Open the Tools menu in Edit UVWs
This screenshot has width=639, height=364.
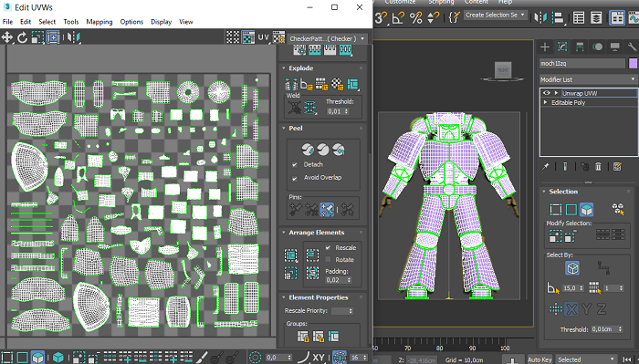pyautogui.click(x=71, y=22)
